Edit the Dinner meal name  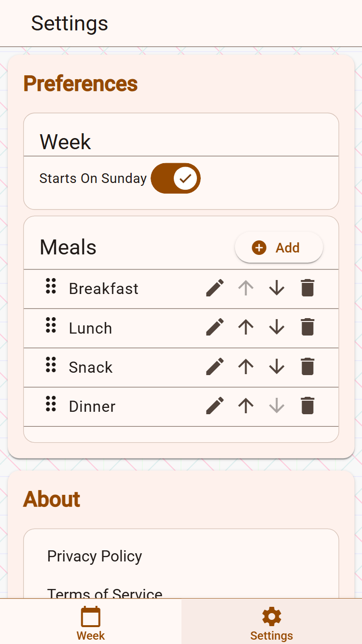(x=215, y=406)
